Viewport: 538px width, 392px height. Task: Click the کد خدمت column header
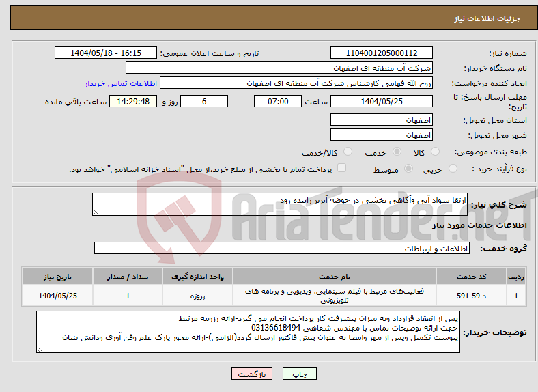pyautogui.click(x=472, y=277)
